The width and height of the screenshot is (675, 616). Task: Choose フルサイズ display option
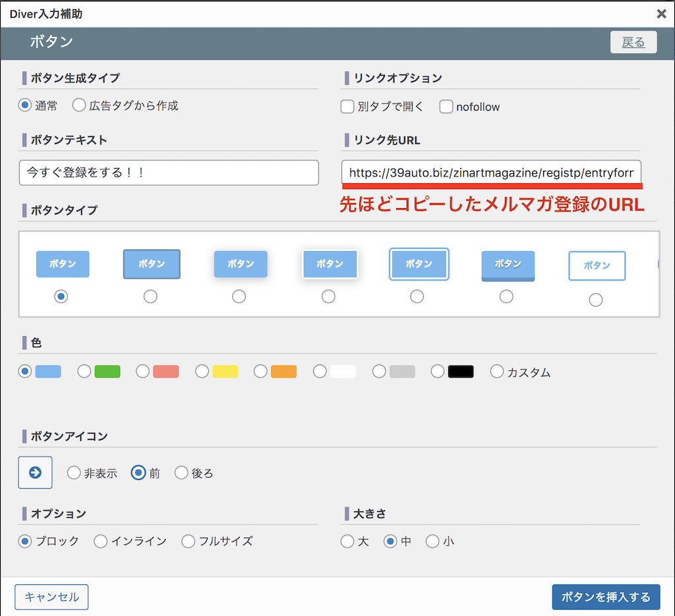(x=189, y=541)
